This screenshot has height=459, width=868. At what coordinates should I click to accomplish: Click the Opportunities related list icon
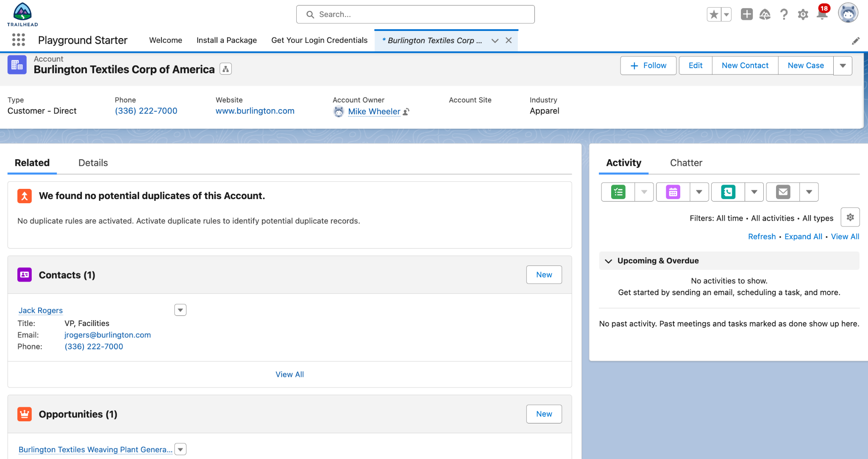25,414
